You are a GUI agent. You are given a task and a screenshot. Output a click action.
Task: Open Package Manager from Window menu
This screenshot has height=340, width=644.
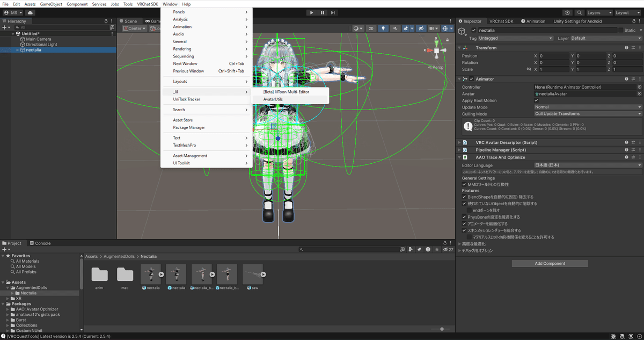click(206, 127)
